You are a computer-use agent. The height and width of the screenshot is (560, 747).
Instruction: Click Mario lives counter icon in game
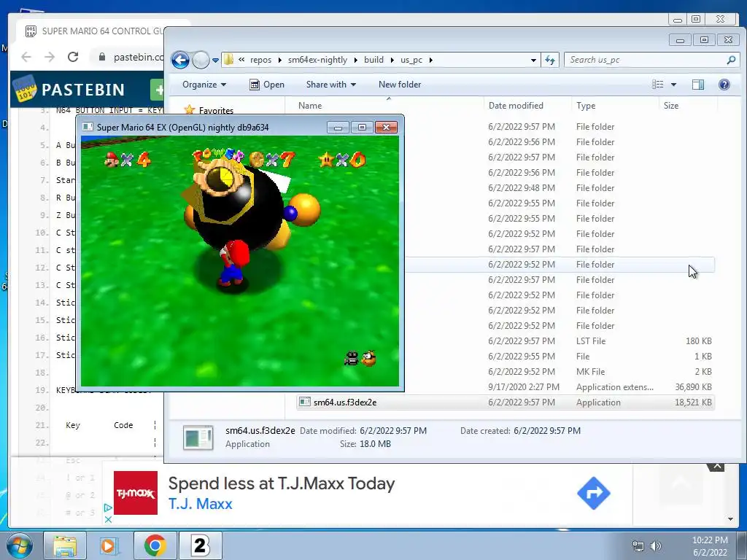click(x=112, y=160)
